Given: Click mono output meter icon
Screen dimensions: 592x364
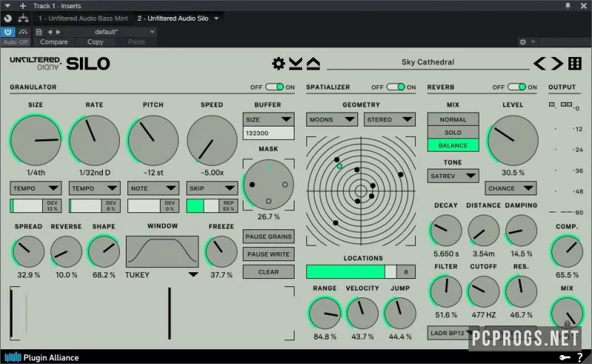Looking at the screenshot, I should 552,104.
